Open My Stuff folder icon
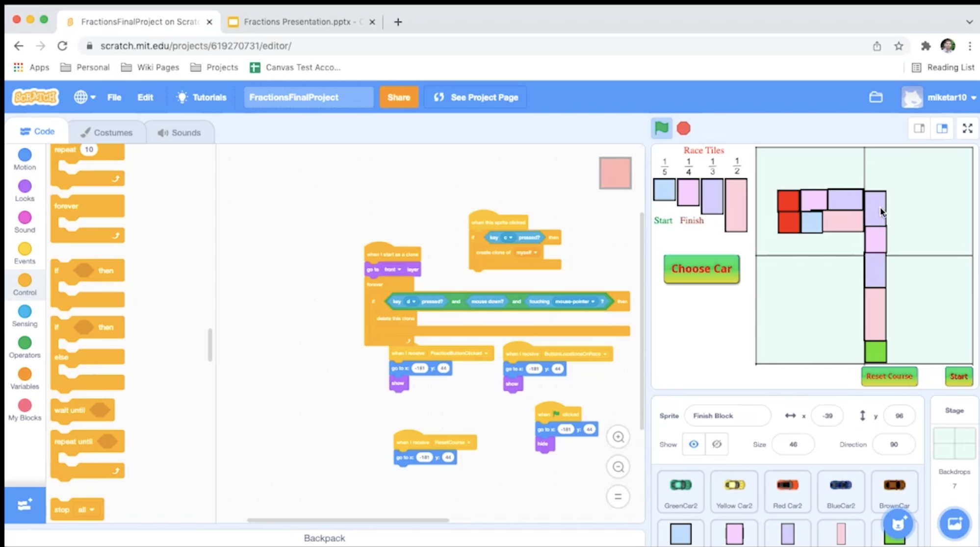The height and width of the screenshot is (547, 980). [x=876, y=97]
